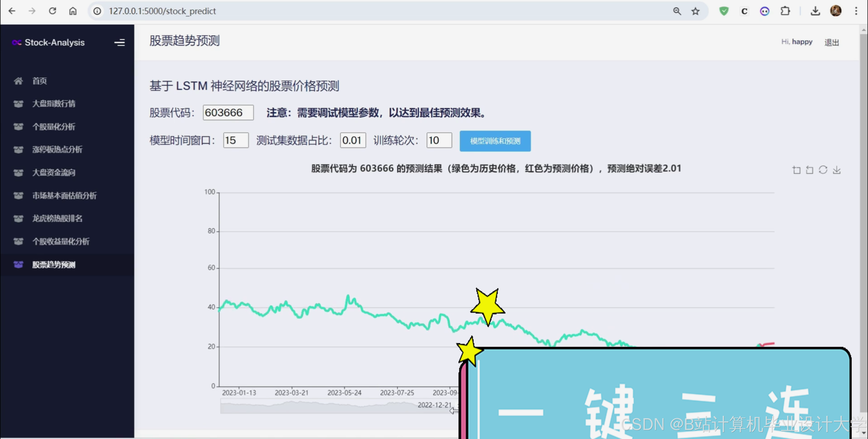Reload the page with the browser refresh icon
This screenshot has height=439, width=868.
(53, 11)
